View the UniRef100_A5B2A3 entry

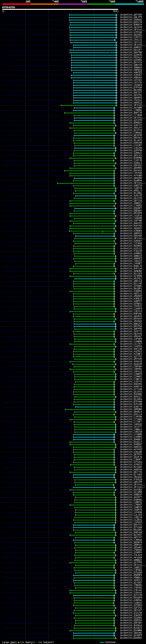point(131,77)
